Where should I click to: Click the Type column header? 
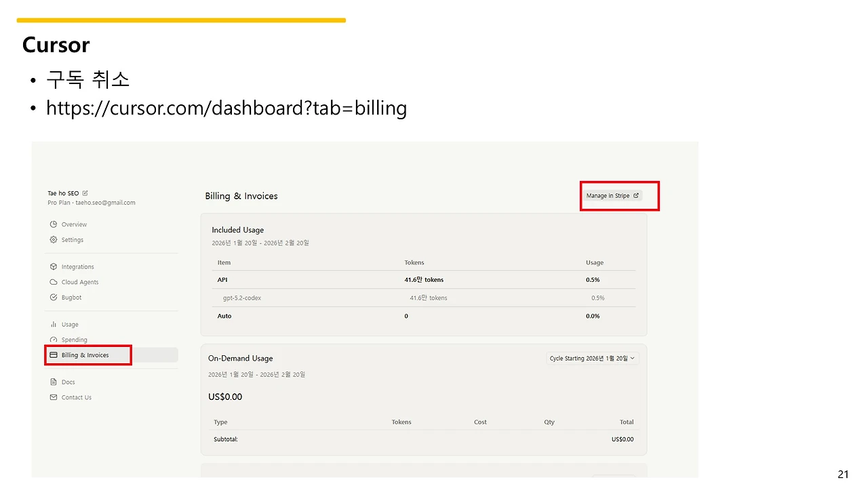pos(220,422)
